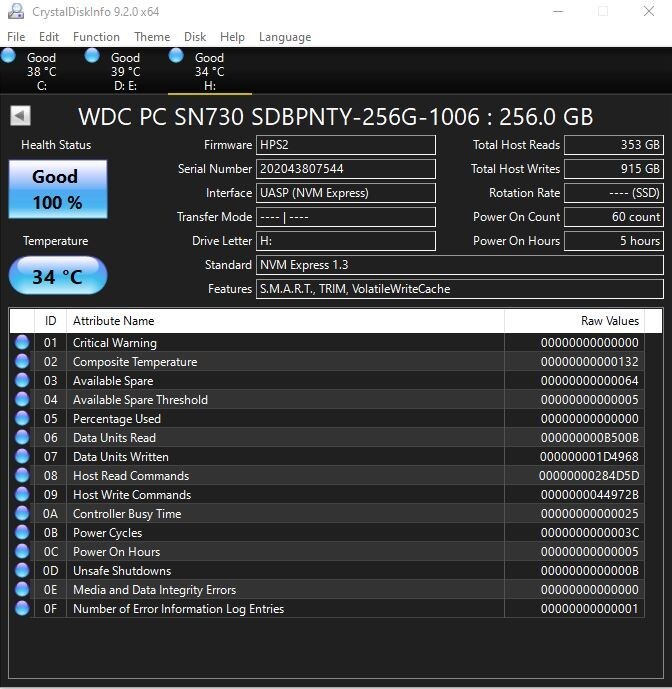
Task: Click status orb for Media and Data Integrity Errors
Action: [22, 589]
